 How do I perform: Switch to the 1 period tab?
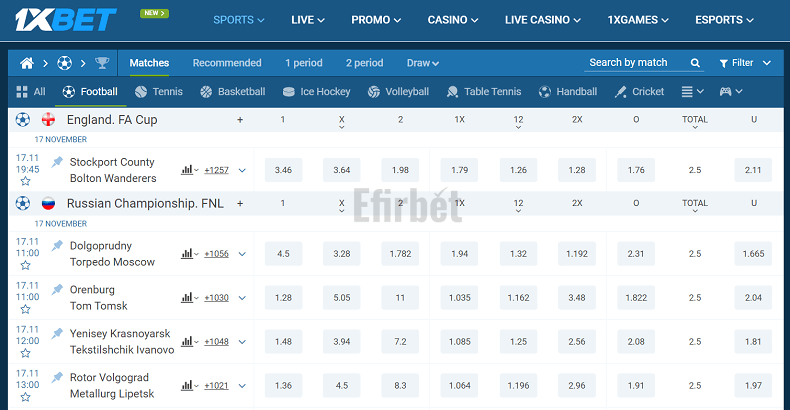coord(303,63)
